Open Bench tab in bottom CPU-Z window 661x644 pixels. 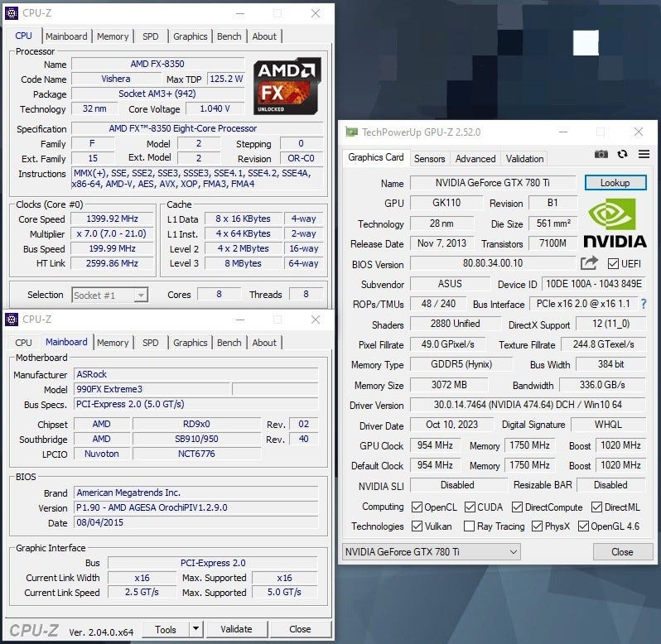pos(229,343)
